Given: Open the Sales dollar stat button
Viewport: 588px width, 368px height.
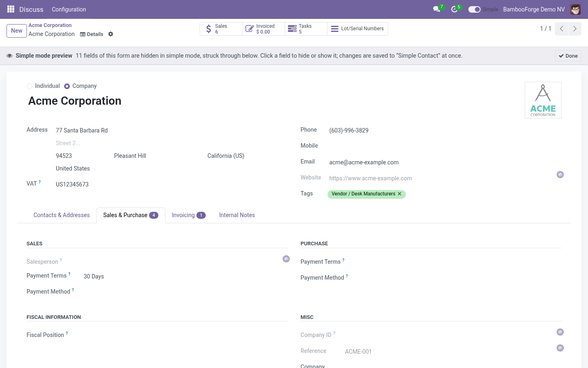Looking at the screenshot, I should 221,29.
